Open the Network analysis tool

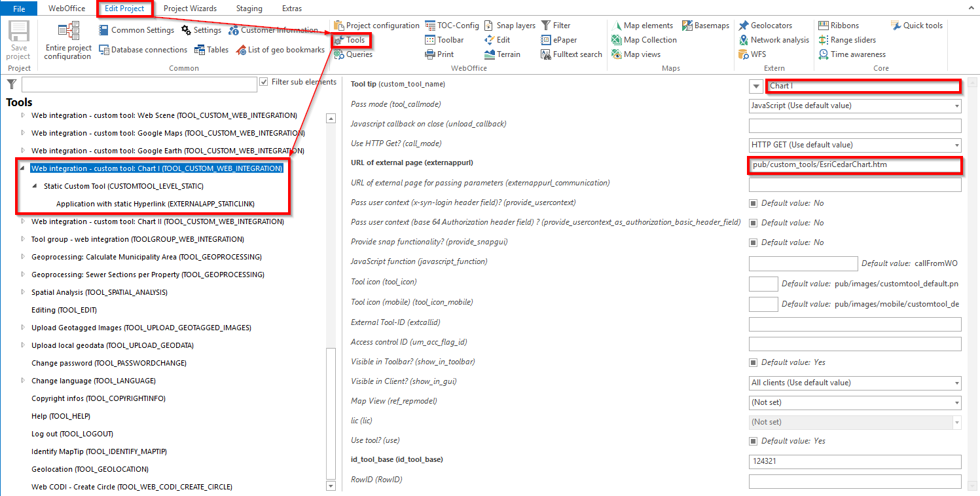coord(774,39)
